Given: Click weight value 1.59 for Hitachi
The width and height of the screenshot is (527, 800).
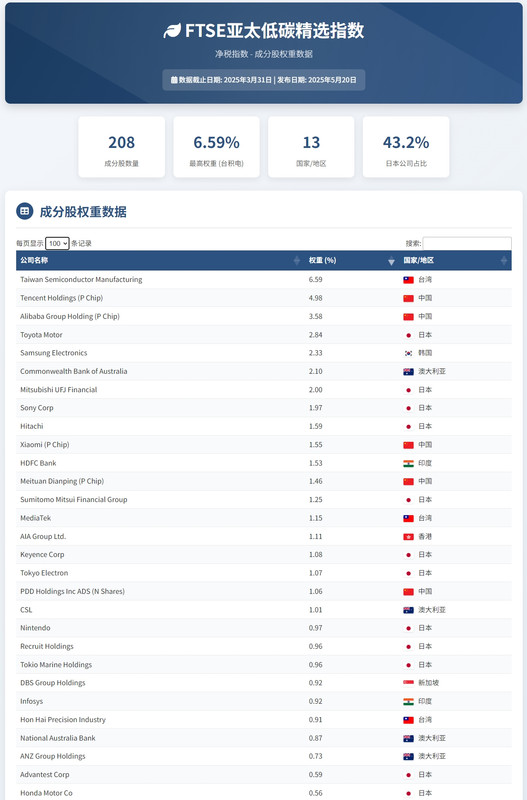Looking at the screenshot, I should pos(315,427).
